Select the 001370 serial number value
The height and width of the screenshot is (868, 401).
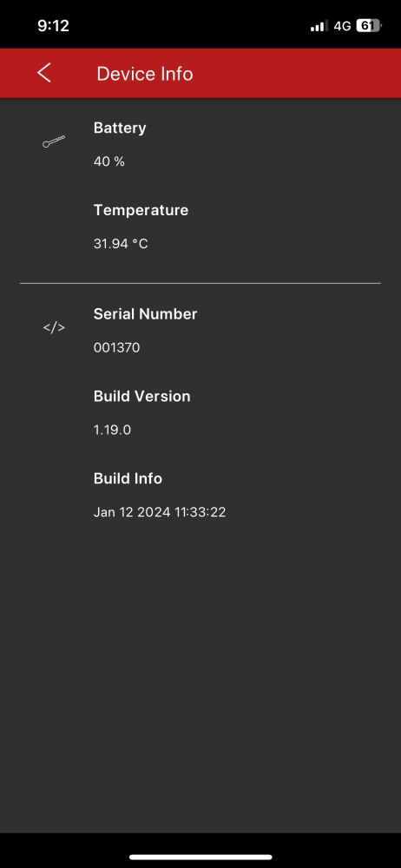click(117, 348)
